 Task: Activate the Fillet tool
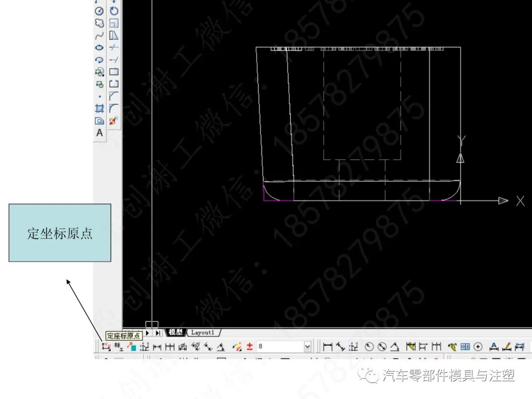pyautogui.click(x=114, y=108)
